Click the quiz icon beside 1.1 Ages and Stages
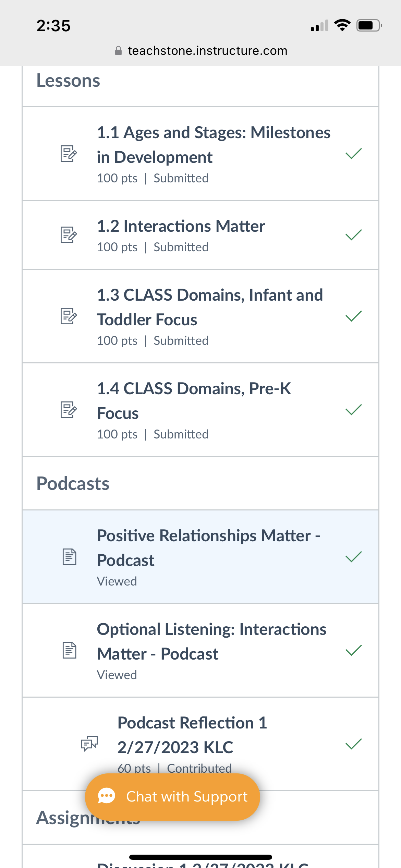Viewport: 401px width, 868px height. (69, 154)
